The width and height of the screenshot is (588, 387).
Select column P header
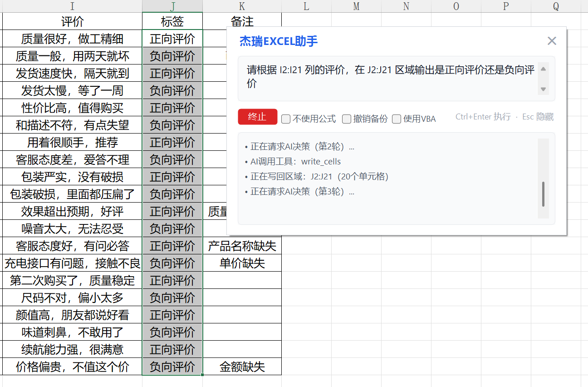coord(506,6)
